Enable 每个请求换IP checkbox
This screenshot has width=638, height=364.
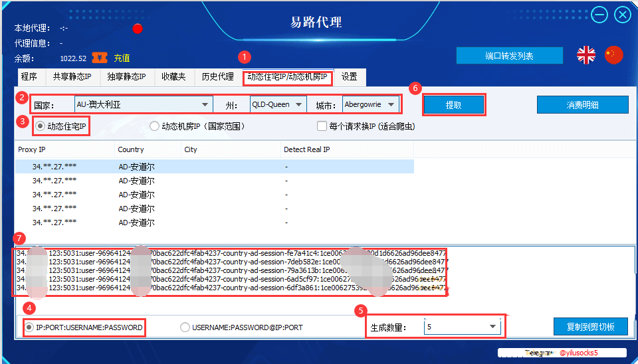click(x=322, y=126)
